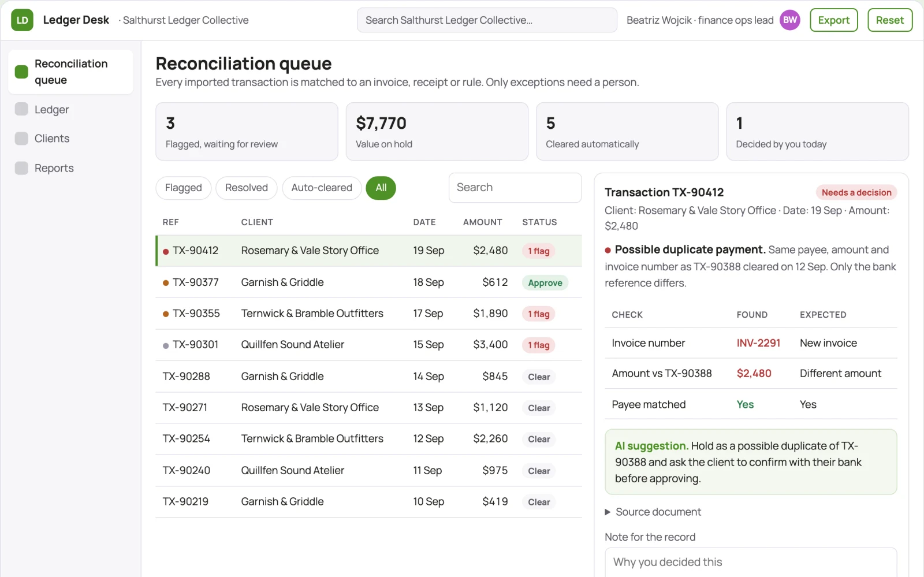Switch to the Auto-cleared filter

point(322,188)
